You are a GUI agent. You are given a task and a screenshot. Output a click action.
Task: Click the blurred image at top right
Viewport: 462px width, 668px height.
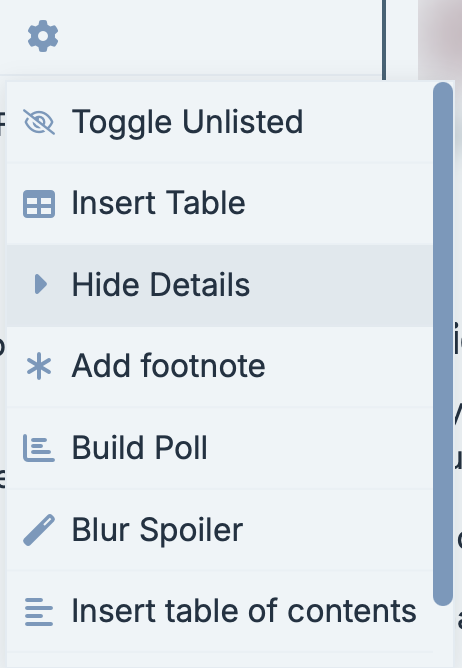(x=440, y=39)
